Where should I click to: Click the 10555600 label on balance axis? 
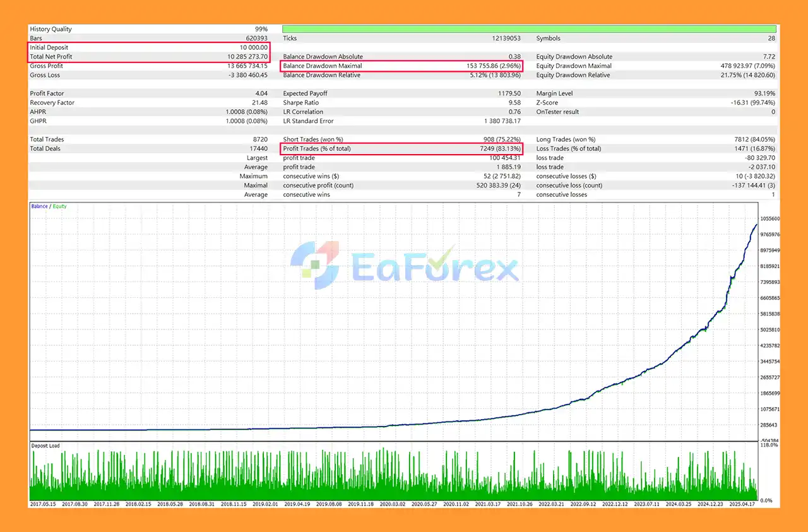769,218
